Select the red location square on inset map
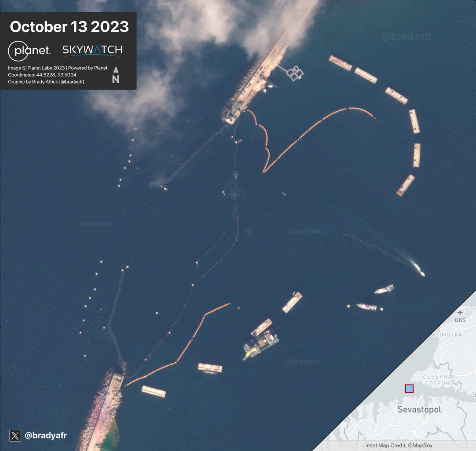 pyautogui.click(x=409, y=389)
